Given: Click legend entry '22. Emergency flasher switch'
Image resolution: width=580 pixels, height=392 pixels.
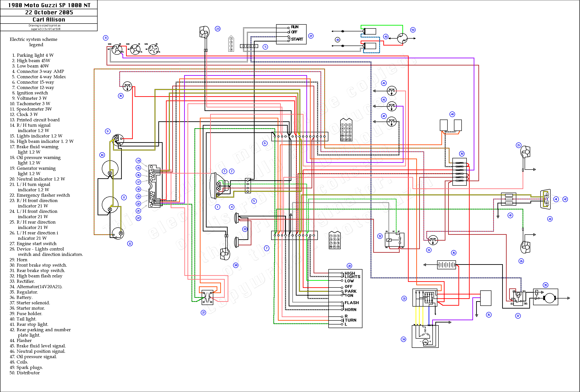Looking at the screenshot, I should click(x=40, y=195).
